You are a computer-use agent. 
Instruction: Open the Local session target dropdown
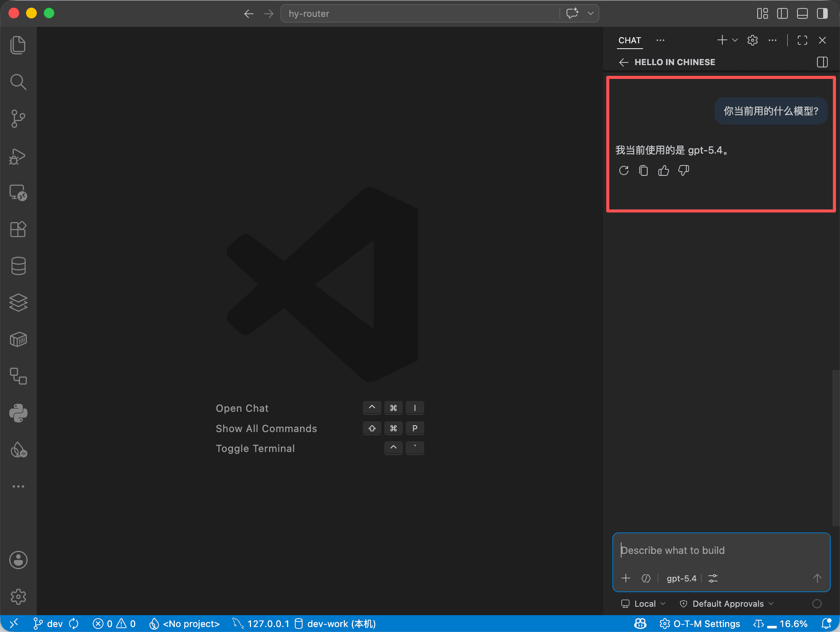tap(643, 604)
